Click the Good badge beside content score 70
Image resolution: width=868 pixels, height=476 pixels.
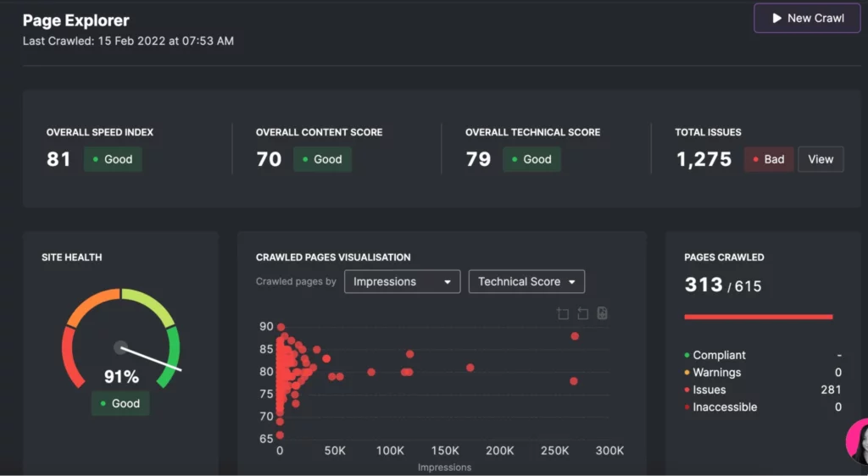click(322, 159)
